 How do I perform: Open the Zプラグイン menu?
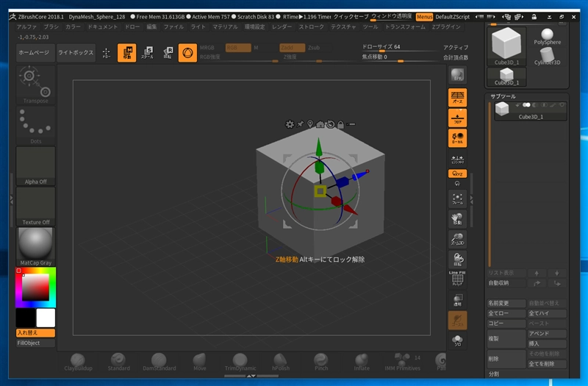[446, 27]
